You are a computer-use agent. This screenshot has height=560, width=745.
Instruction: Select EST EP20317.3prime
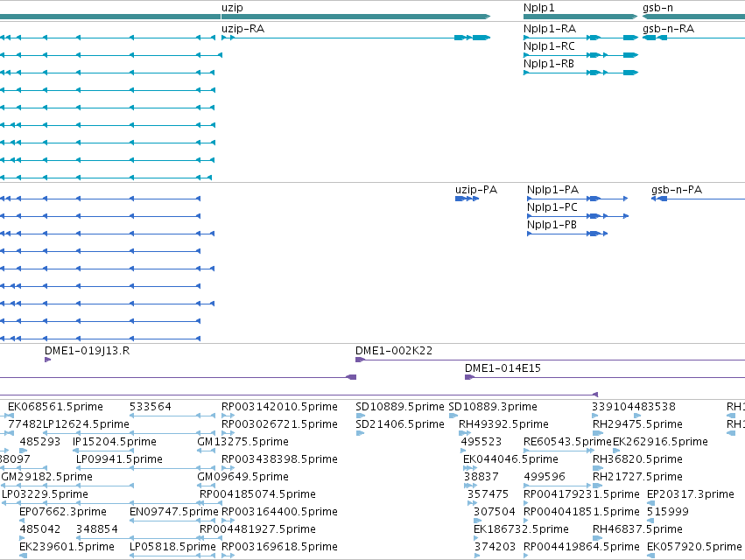click(691, 495)
